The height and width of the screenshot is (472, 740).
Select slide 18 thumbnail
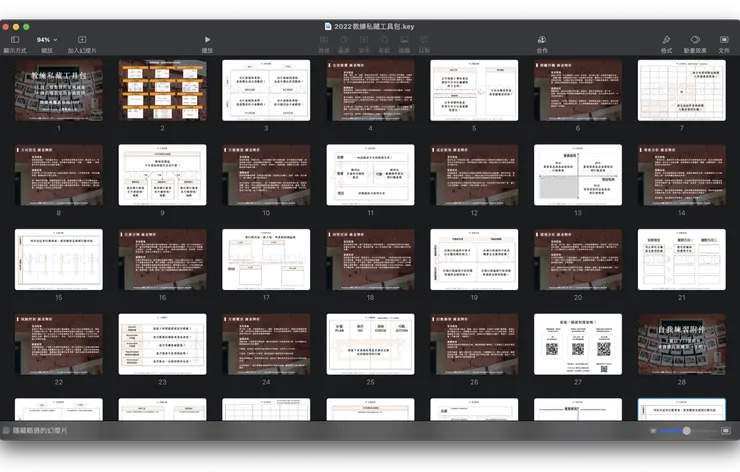[x=370, y=260]
